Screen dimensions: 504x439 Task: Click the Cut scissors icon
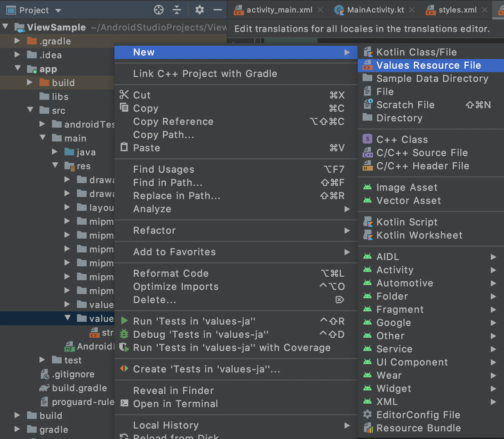(124, 94)
